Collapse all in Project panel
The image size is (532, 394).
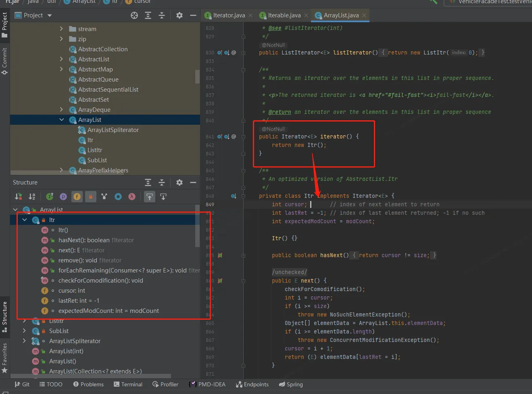[x=162, y=15]
